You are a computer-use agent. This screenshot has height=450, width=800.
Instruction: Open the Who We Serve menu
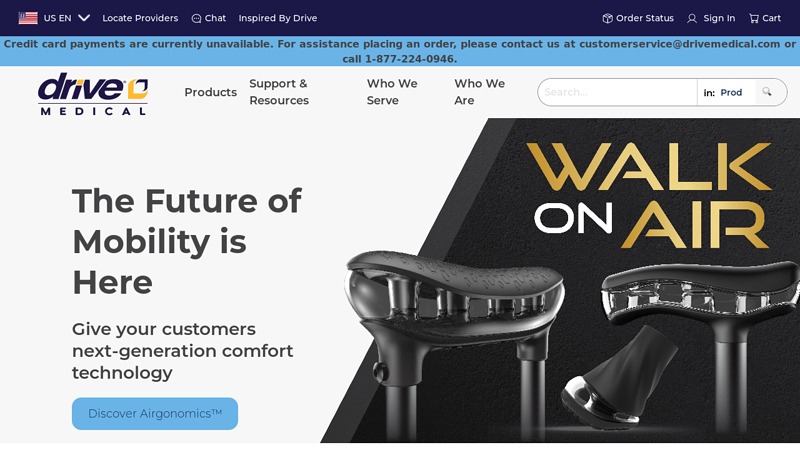392,92
